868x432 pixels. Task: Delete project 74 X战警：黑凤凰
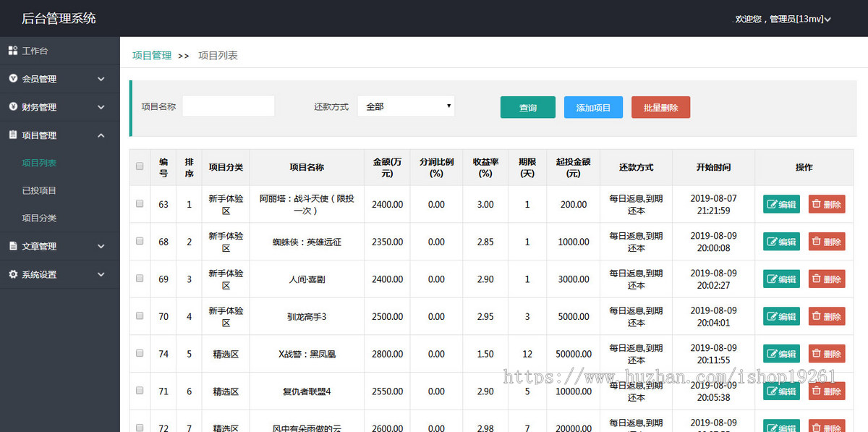coord(827,354)
